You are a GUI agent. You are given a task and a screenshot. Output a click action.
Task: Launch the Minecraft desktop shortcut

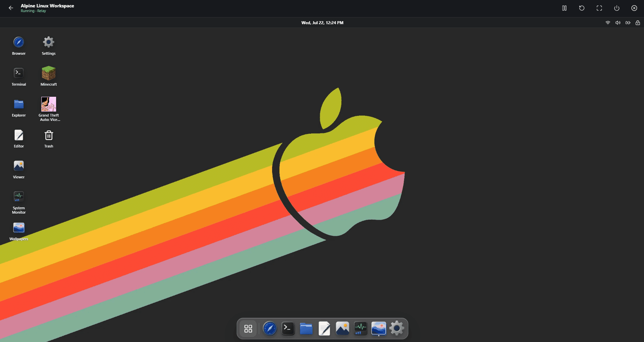48,76
